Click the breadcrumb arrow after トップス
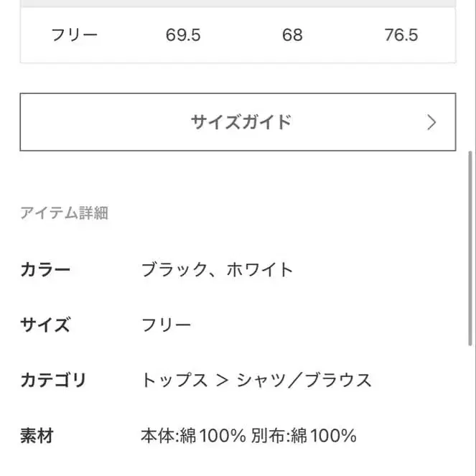Screen dimensions: 476x476 222,380
